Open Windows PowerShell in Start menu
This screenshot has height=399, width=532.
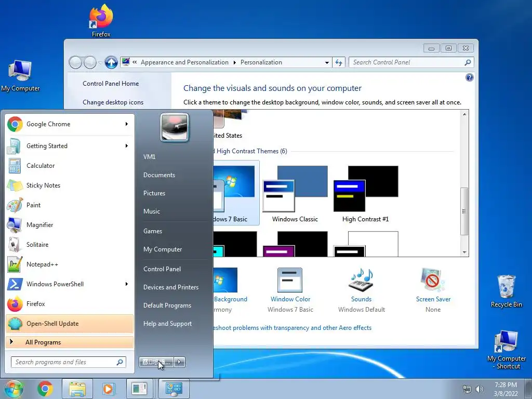point(70,284)
